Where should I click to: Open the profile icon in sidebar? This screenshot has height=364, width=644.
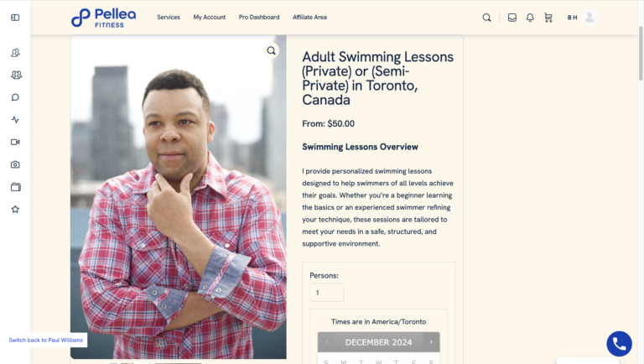(x=15, y=53)
